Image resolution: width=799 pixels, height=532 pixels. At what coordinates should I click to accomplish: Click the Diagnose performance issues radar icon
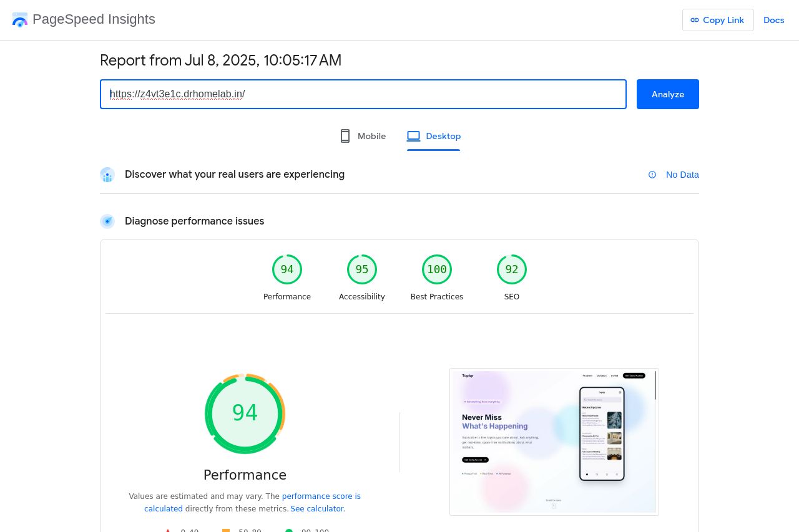coord(107,221)
